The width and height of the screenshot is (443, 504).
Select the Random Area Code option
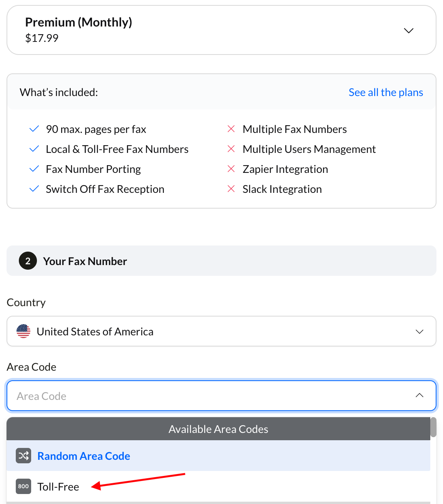coord(84,456)
